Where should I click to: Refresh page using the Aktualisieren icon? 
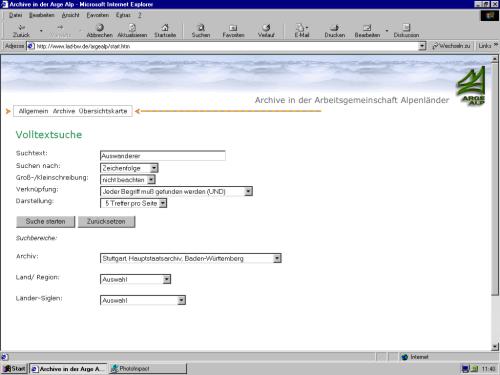[132, 31]
